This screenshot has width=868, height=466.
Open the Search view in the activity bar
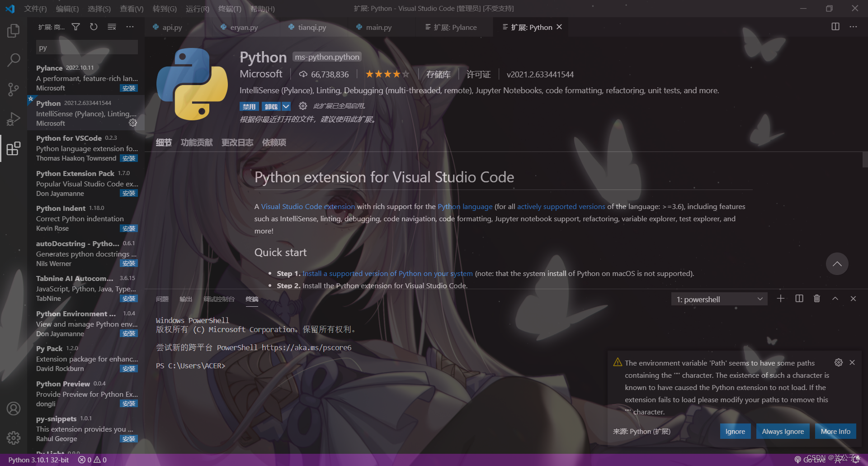click(14, 60)
